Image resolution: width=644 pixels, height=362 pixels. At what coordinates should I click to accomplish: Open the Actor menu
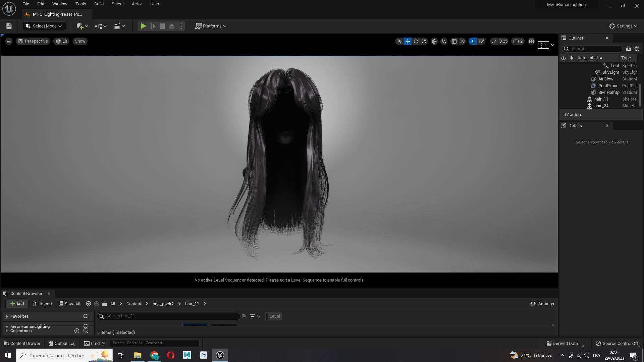[x=137, y=4]
